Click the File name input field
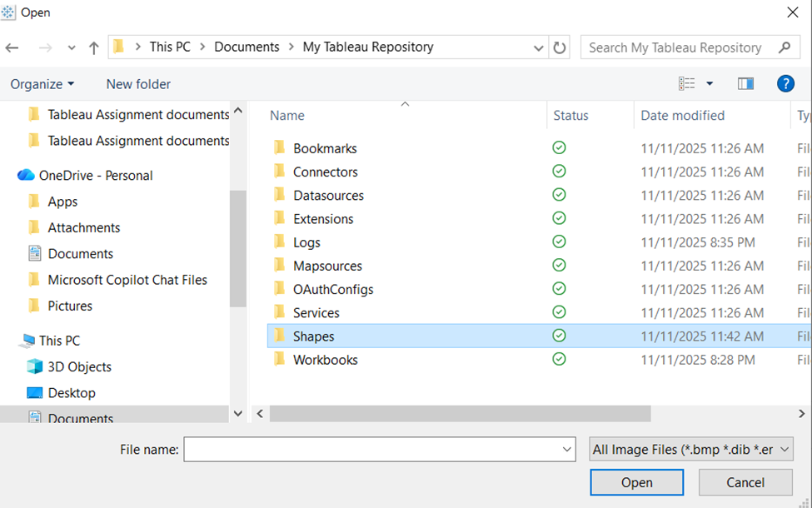 coord(371,450)
